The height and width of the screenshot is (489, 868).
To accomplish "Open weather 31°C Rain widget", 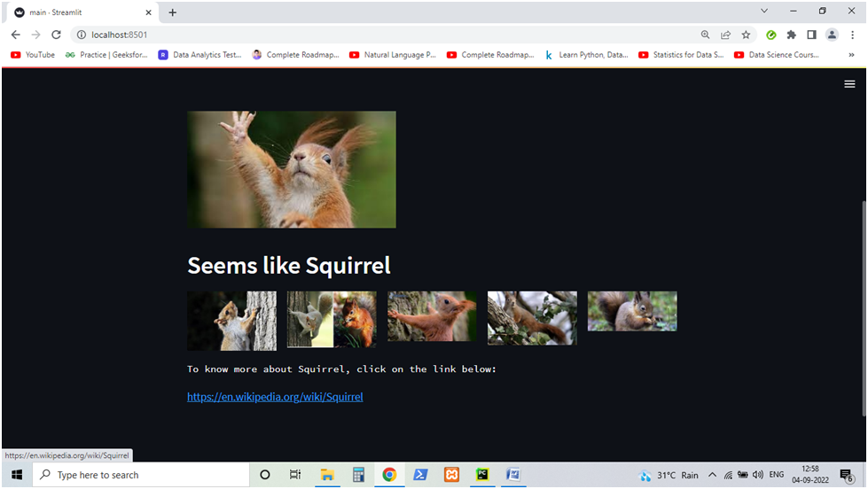I will click(669, 475).
